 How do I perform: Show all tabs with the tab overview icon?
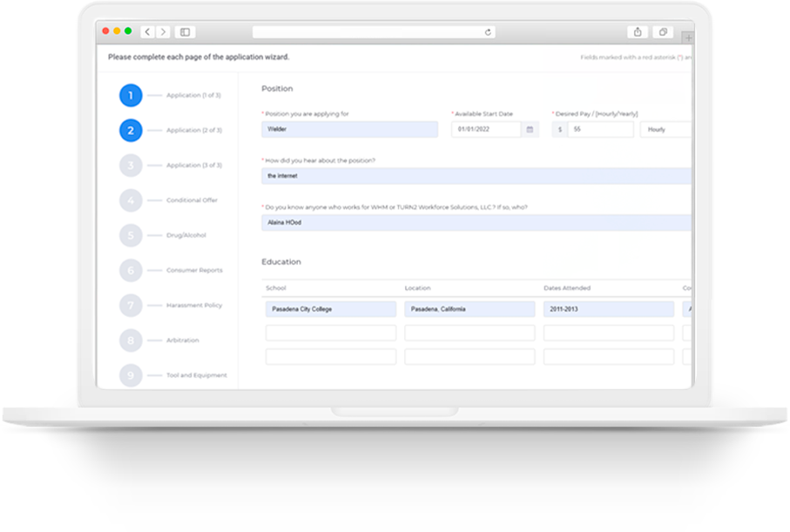(663, 32)
